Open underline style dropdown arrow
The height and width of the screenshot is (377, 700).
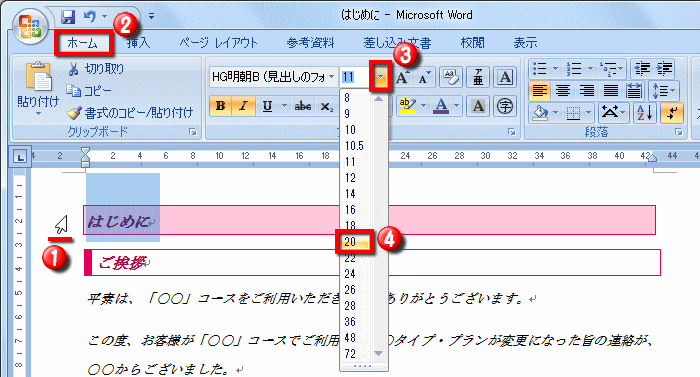[284, 106]
